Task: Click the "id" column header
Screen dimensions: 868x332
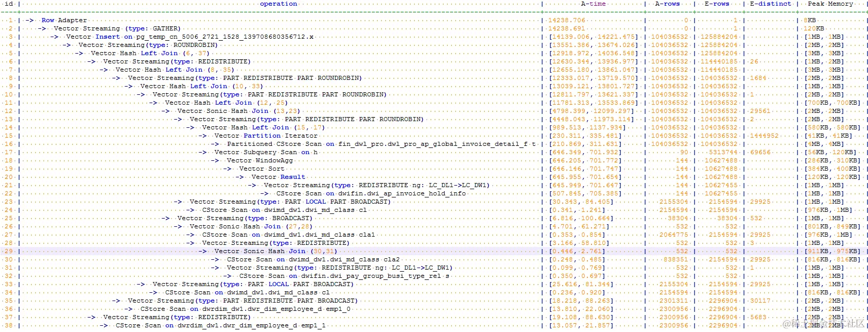Action: click(x=9, y=4)
